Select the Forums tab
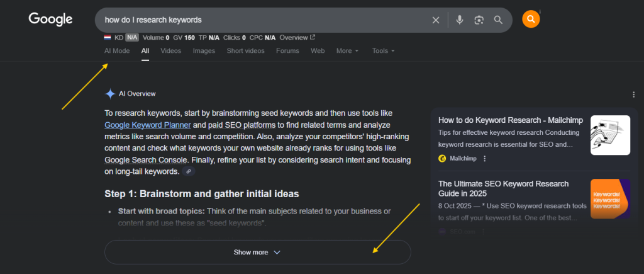The height and width of the screenshot is (274, 644). click(x=287, y=50)
